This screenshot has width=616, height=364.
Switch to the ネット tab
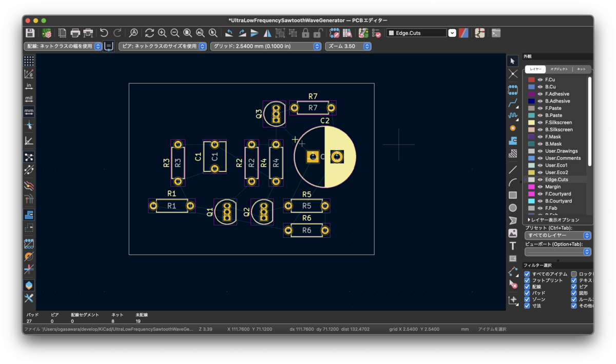click(581, 69)
